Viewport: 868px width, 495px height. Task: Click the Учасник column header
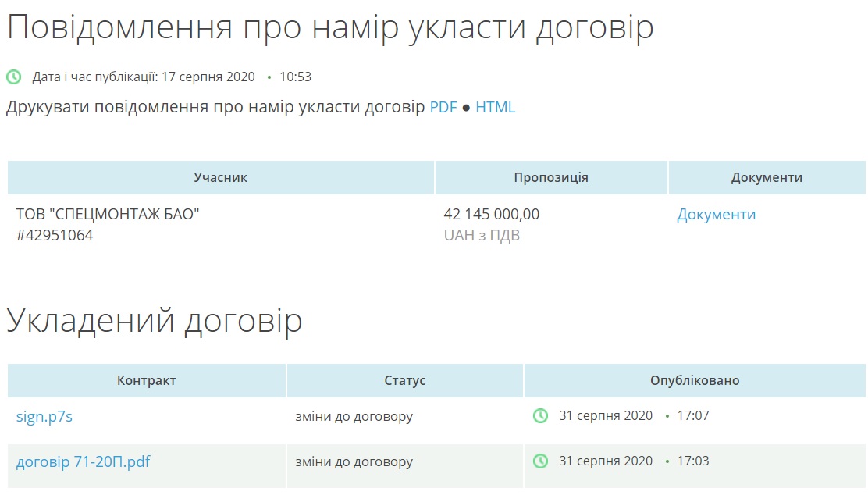[x=220, y=178]
